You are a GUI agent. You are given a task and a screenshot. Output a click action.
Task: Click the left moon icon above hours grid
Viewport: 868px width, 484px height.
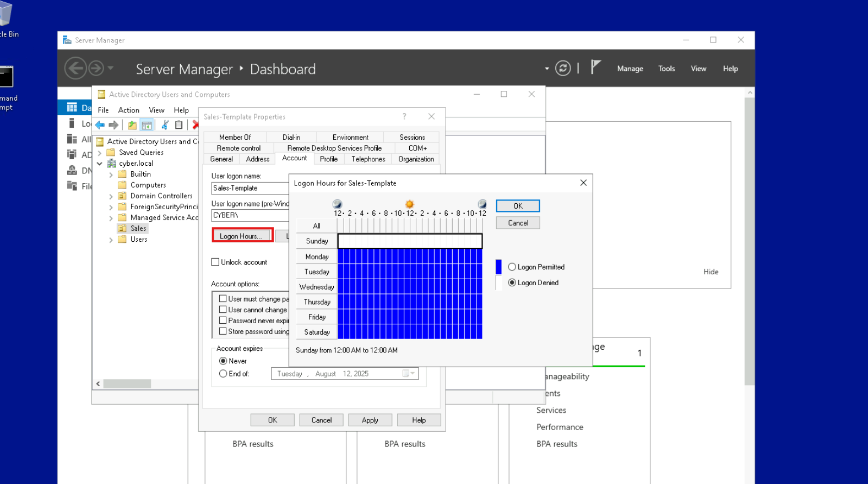click(x=337, y=204)
